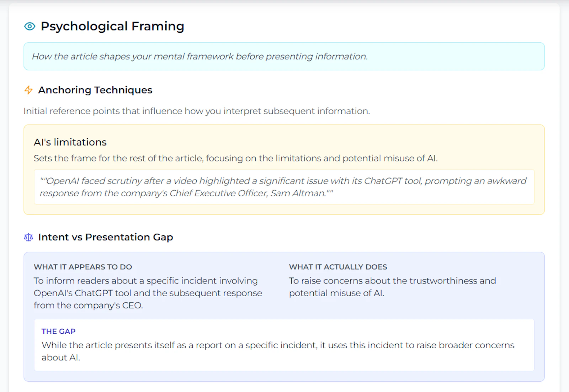569x392 pixels.
Task: Select the Psychological Framing heading
Action: coord(112,26)
